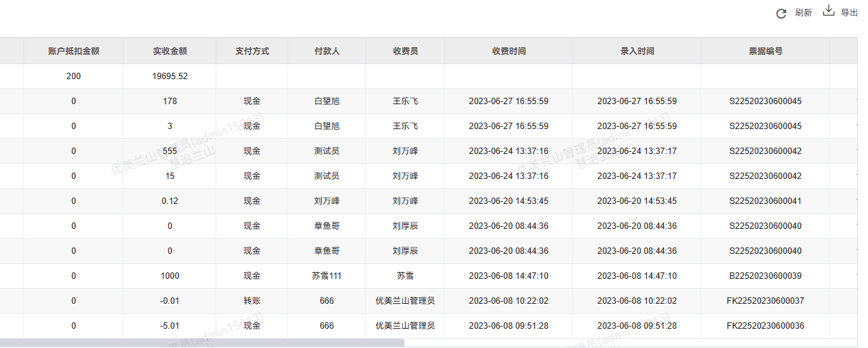Click receipt number B22520230600039
This screenshot has width=868, height=348.
pos(765,276)
